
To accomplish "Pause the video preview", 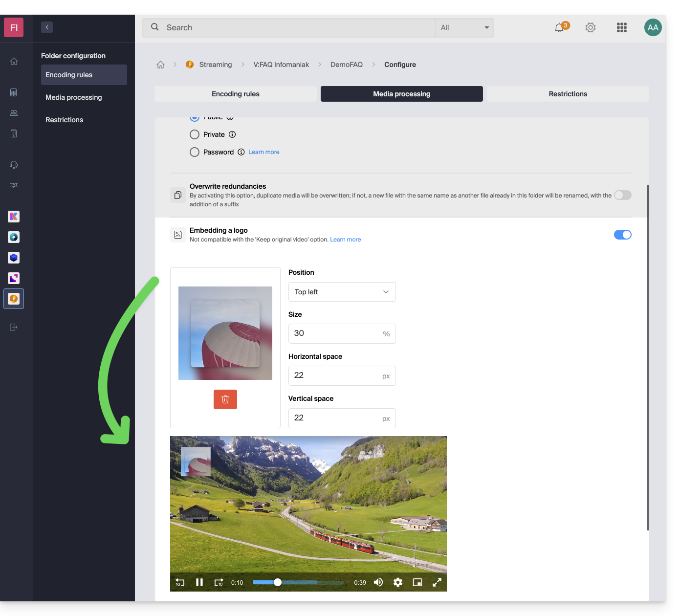I will click(x=199, y=582).
